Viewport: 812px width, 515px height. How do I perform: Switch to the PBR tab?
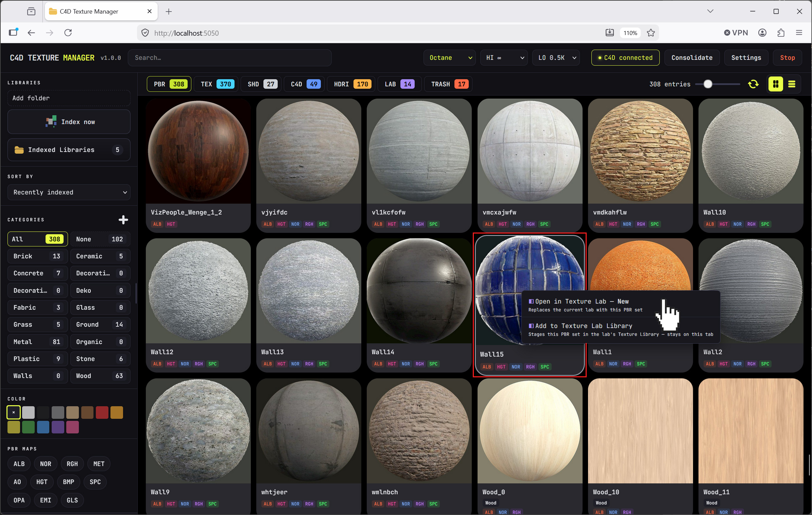[x=169, y=84]
